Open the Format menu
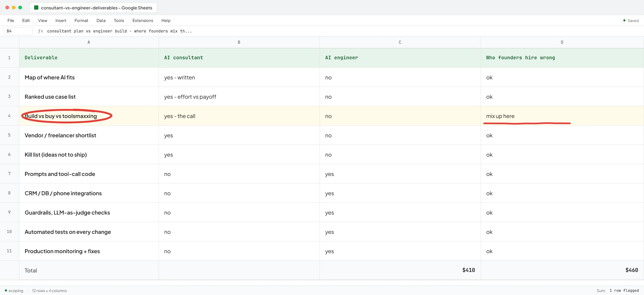This screenshot has height=295, width=644. 81,21
